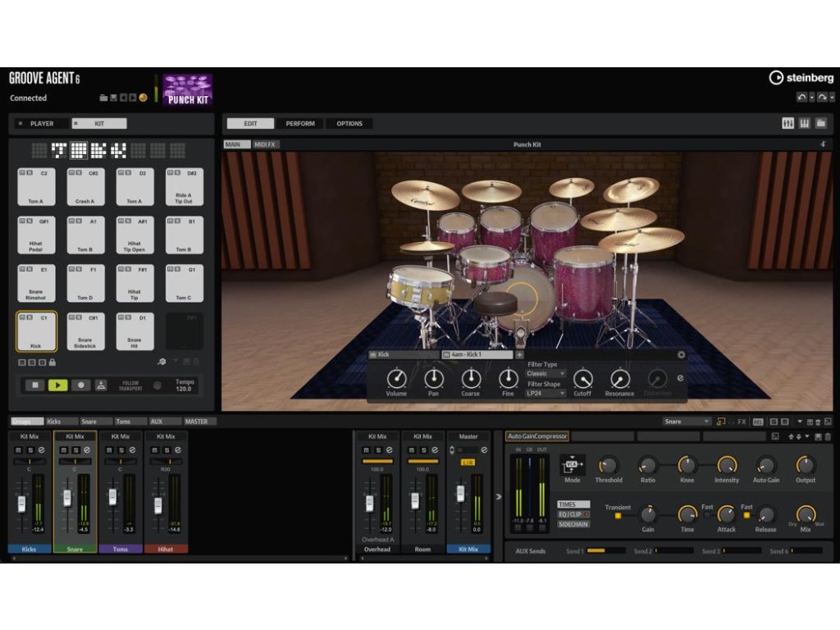Click the compressor VCA Mode icon

tap(571, 464)
